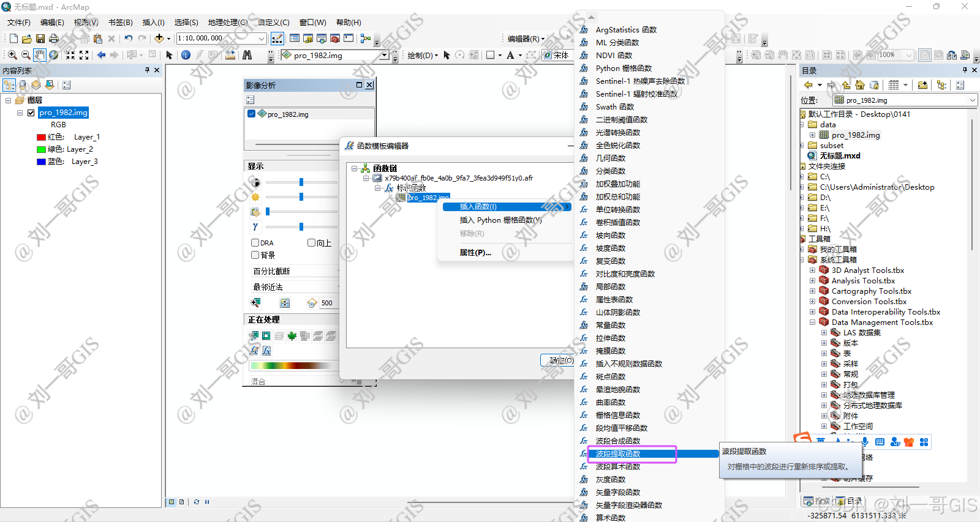This screenshot has width=980, height=522.
Task: Enable the DRA checkbox
Action: (255, 243)
